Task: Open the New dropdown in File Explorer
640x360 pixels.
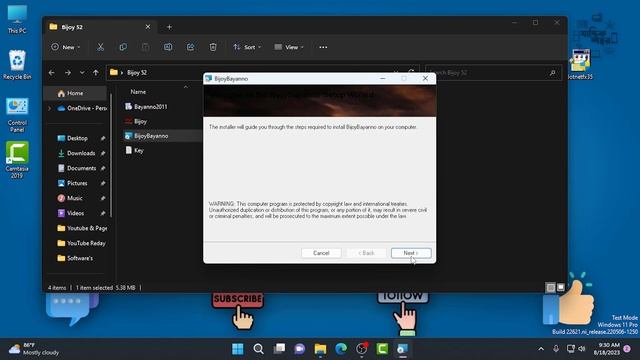Action: pos(66,47)
